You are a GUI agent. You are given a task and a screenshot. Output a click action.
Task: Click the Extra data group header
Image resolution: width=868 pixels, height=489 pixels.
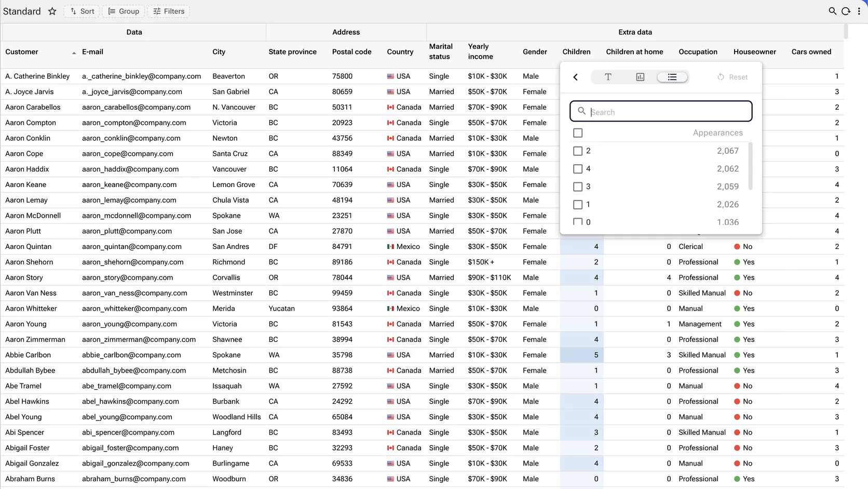click(x=635, y=32)
